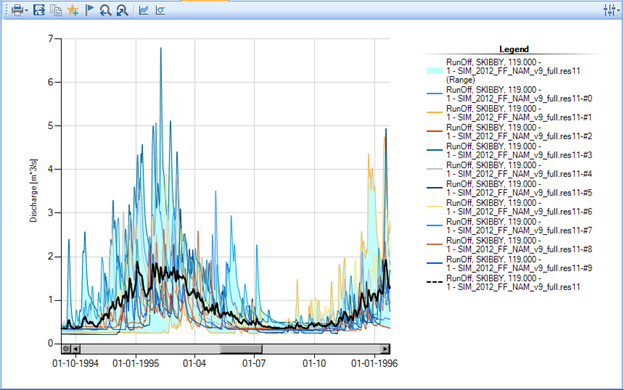Click the blue flag icon

(x=90, y=10)
